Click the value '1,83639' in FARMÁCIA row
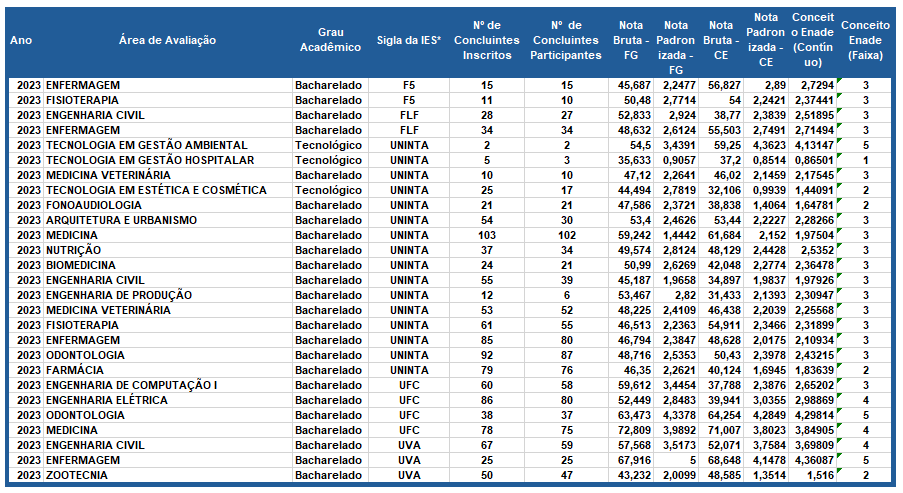Viewport: 903px width, 493px height. (x=814, y=370)
